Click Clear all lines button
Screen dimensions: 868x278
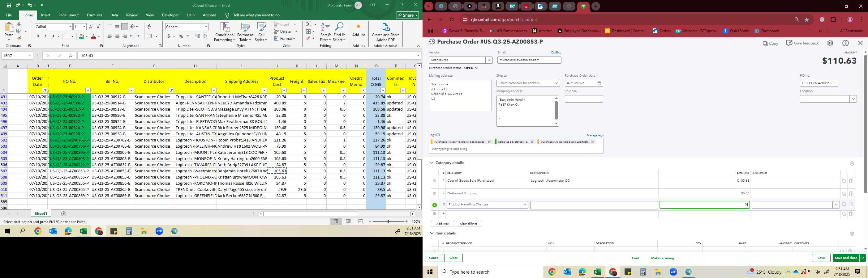click(x=468, y=224)
